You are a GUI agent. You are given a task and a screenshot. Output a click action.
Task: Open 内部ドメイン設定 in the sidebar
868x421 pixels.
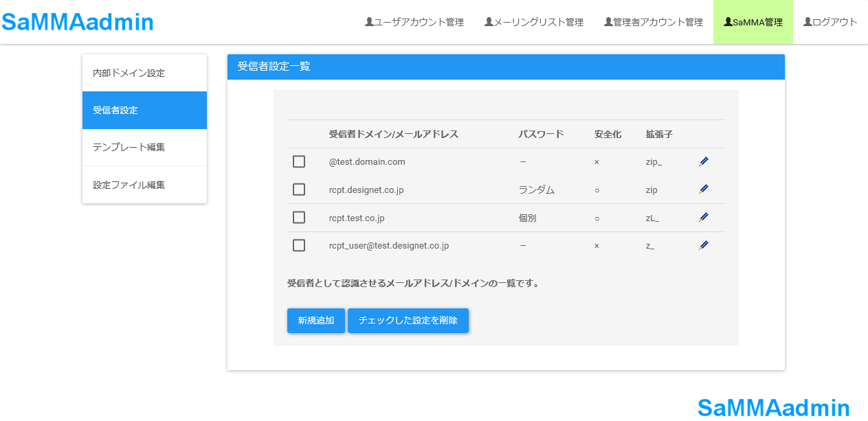(x=144, y=73)
